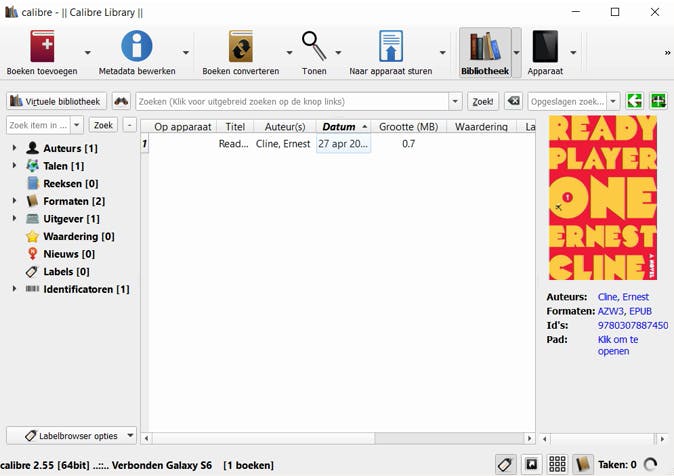
Task: Clear search with the backspace icon
Action: pos(513,101)
